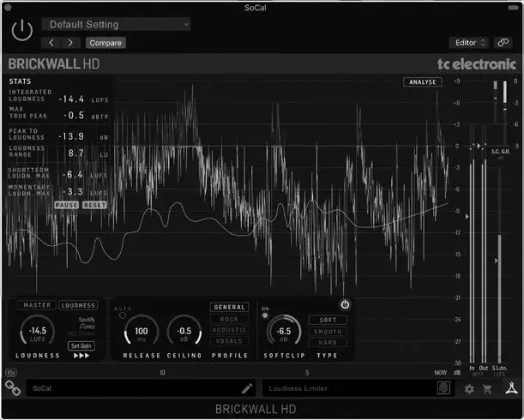Open the shopping cart icon

(487, 388)
